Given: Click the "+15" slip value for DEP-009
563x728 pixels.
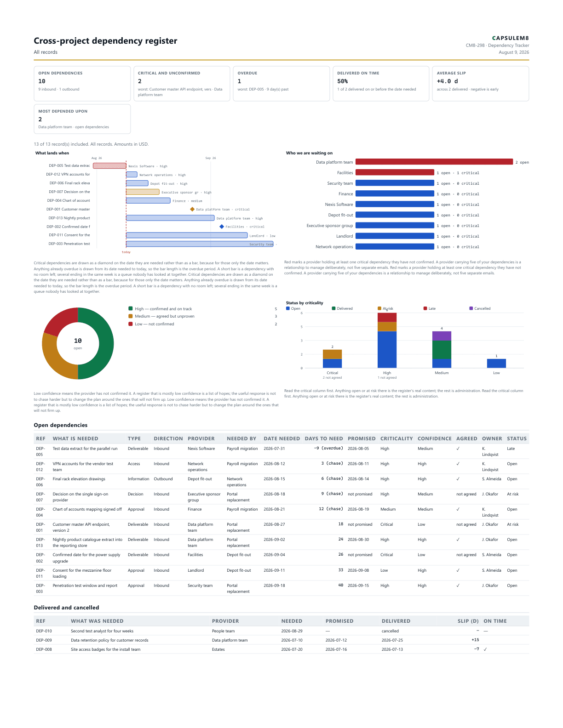Looking at the screenshot, I should [475, 640].
